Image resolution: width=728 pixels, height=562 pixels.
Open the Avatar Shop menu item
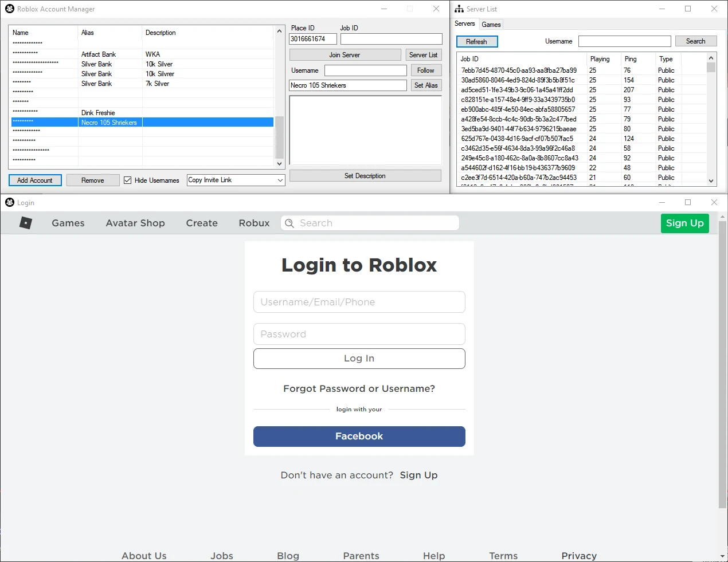click(x=135, y=223)
